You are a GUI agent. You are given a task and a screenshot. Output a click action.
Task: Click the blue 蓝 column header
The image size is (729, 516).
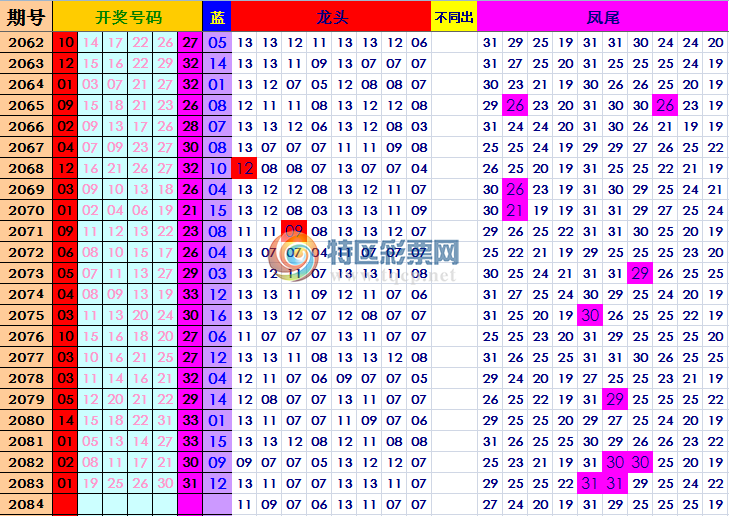pos(218,16)
